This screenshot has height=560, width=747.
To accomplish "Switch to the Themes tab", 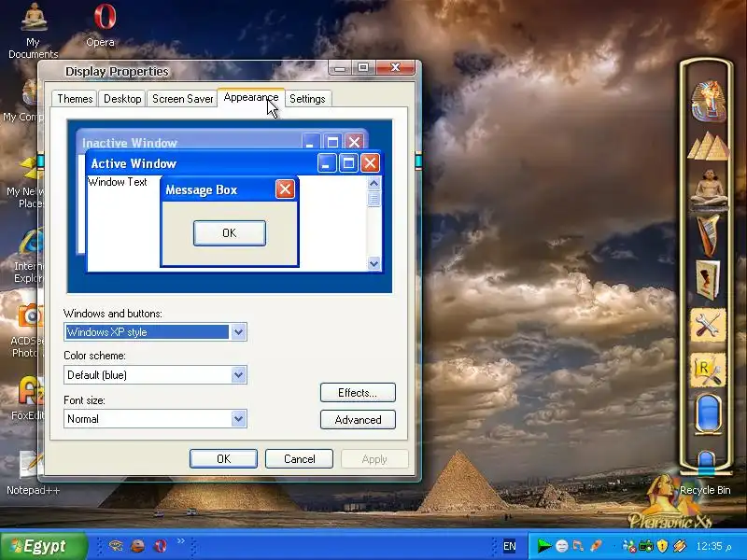I will tap(75, 99).
